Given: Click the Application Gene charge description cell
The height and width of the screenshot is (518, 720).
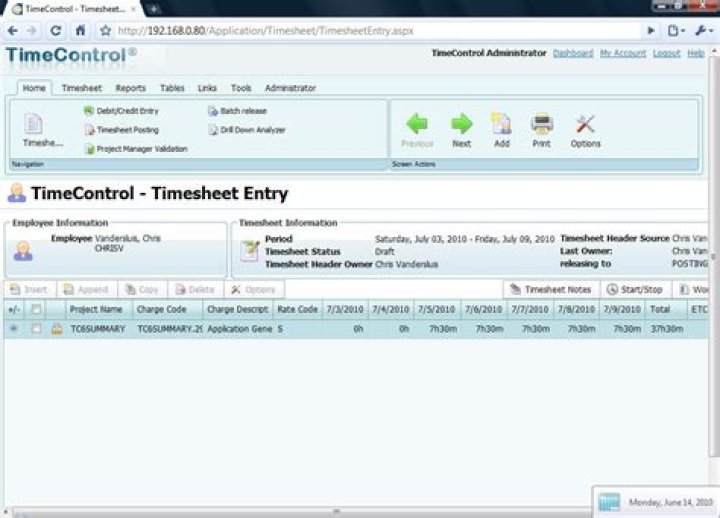Looking at the screenshot, I should tap(239, 329).
